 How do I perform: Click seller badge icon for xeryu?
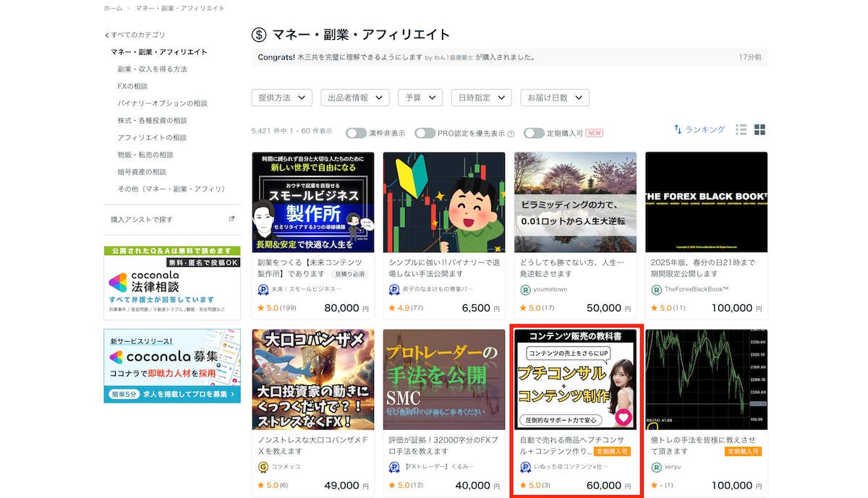(656, 467)
